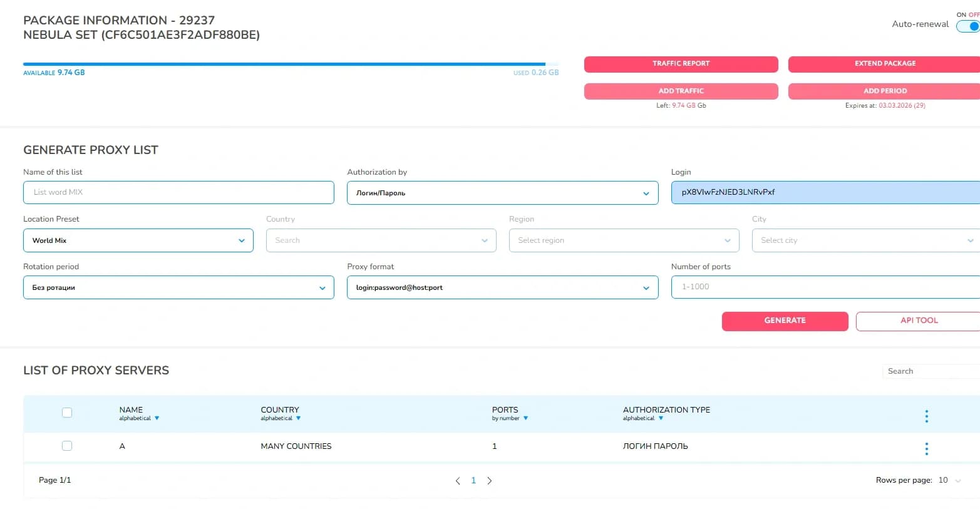Click the GENERATE button
Image resolution: width=980 pixels, height=509 pixels.
785,321
